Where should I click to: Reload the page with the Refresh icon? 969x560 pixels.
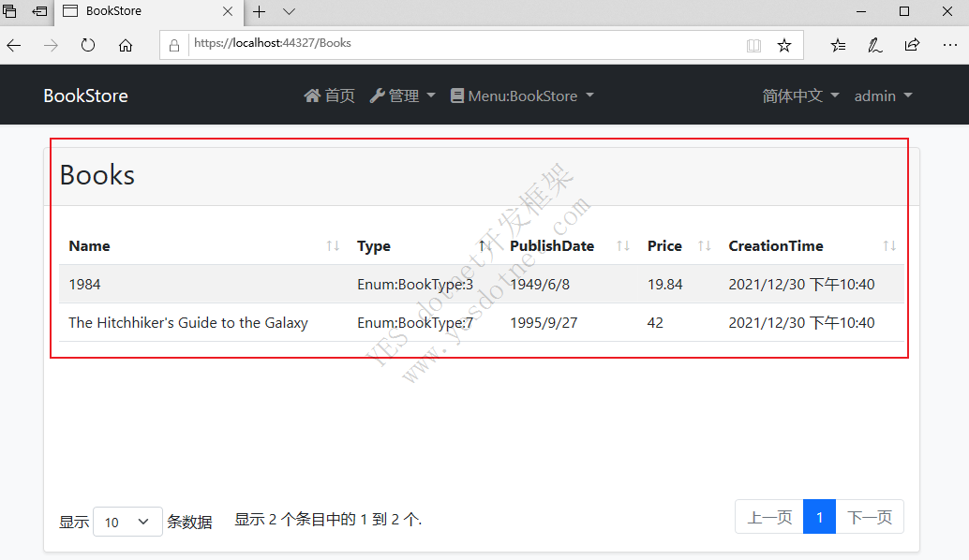click(88, 45)
